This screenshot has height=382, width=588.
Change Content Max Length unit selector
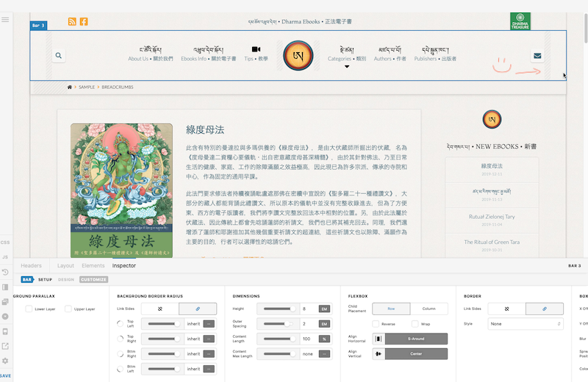(x=324, y=354)
